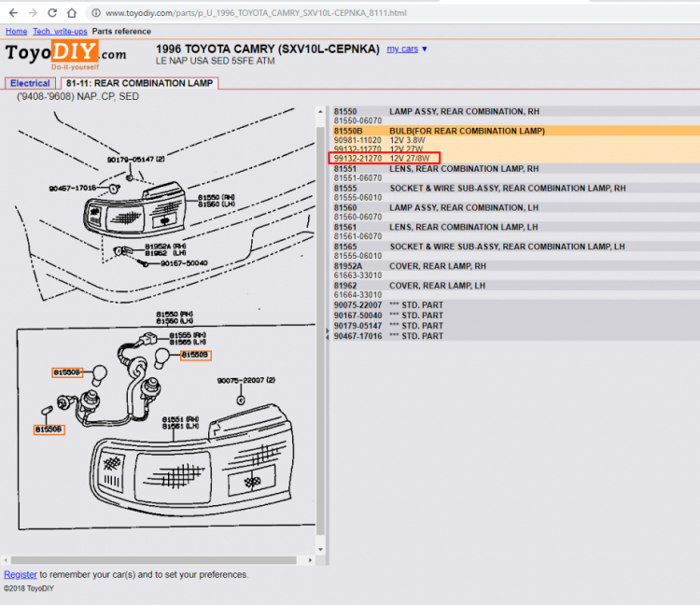Select 81550B BULB(FOR REAR COMBINATION LAMP) row
Image resolution: width=700 pixels, height=605 pixels.
(516, 131)
